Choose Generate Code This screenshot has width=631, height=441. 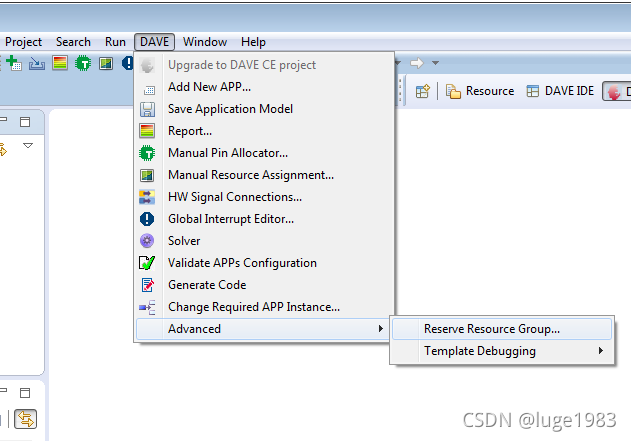tap(264, 285)
